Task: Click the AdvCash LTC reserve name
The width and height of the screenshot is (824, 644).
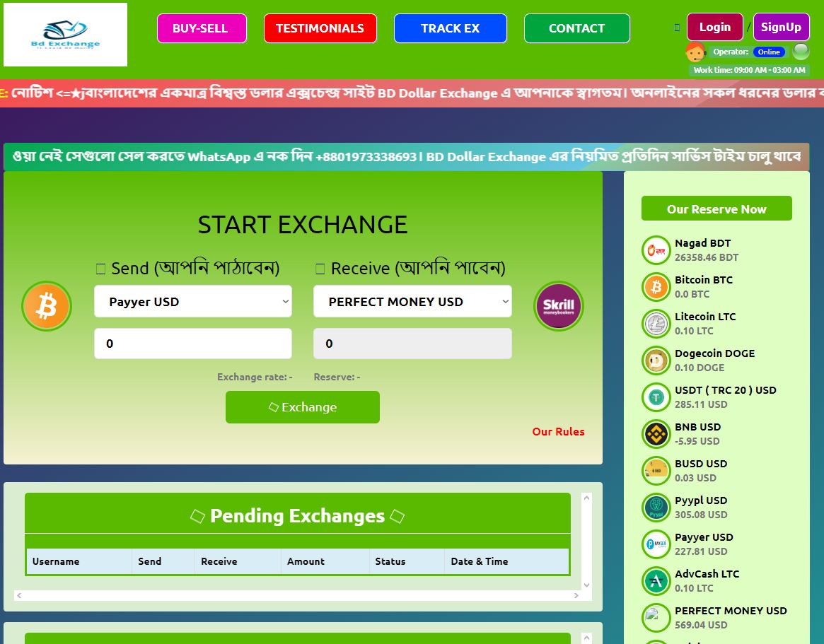Action: click(707, 574)
